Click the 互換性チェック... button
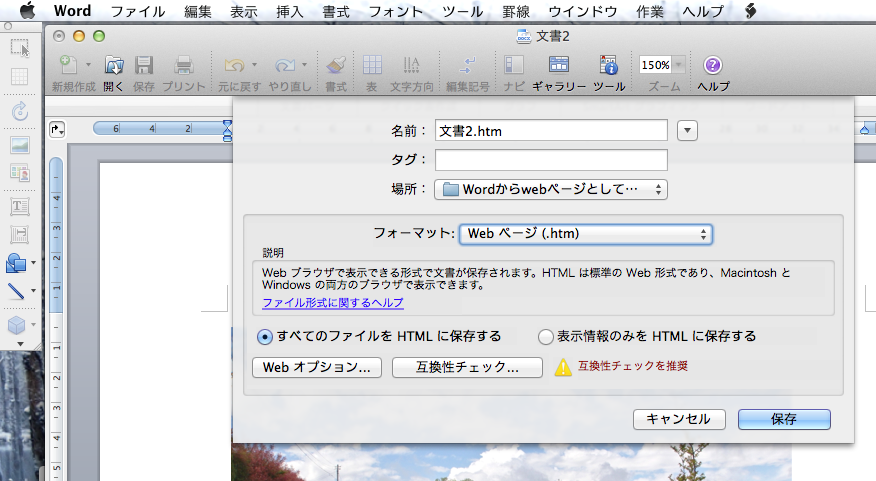 pyautogui.click(x=467, y=368)
